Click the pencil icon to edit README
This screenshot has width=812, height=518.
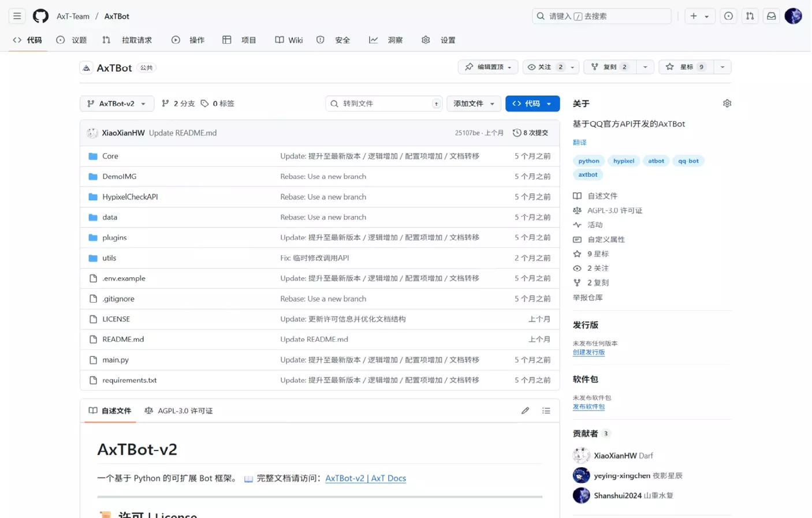524,411
